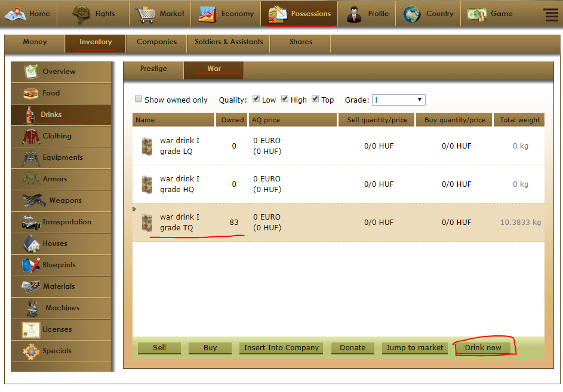The width and height of the screenshot is (563, 392).
Task: Click Sell quantity/price column header
Action: (x=377, y=120)
